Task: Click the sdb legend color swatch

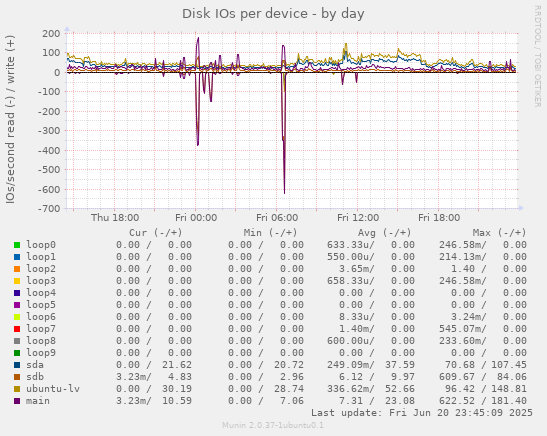Action: [17, 377]
